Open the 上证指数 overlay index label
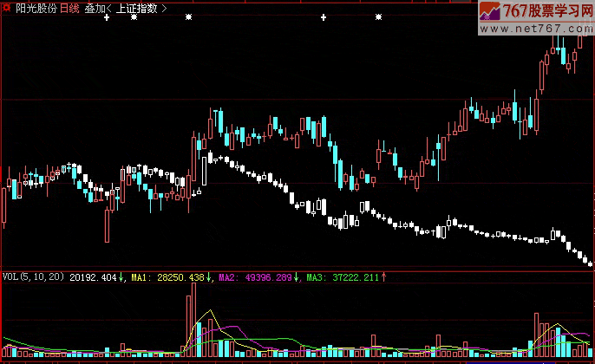This screenshot has height=364, width=595. 137,7
